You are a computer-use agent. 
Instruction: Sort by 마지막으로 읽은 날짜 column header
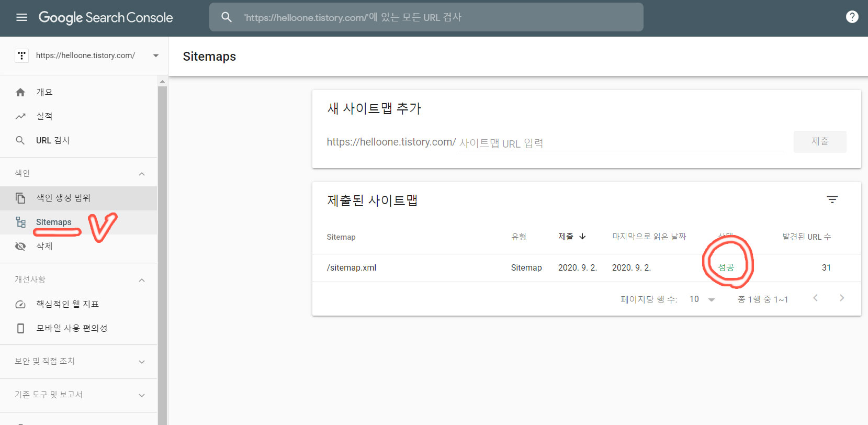(x=649, y=237)
